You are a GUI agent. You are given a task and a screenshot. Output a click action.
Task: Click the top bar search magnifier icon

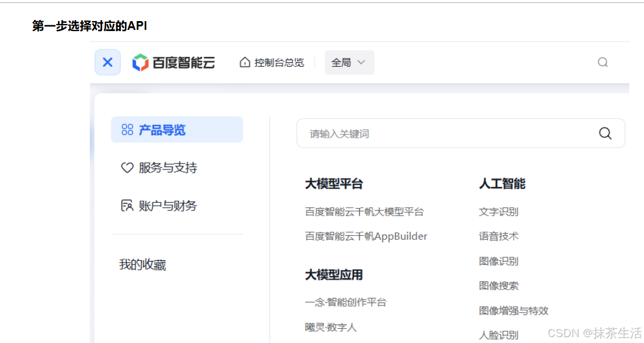[602, 62]
